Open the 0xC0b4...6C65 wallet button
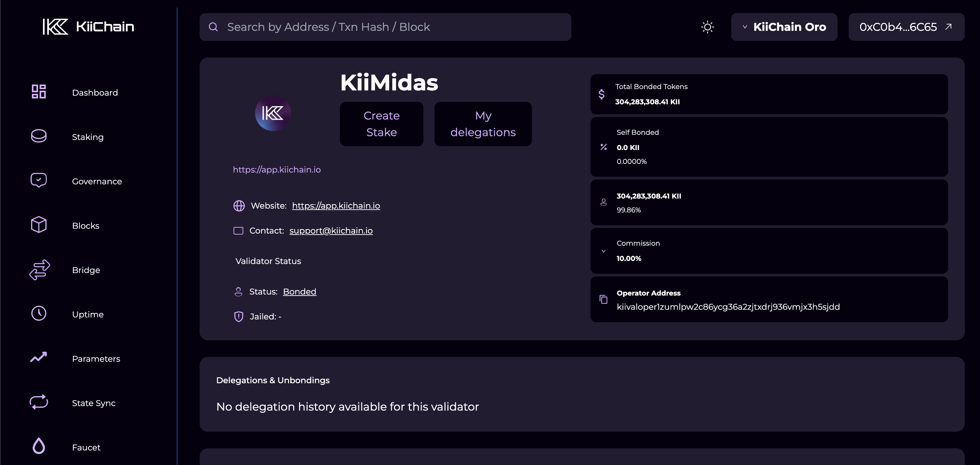This screenshot has height=465, width=980. click(906, 27)
